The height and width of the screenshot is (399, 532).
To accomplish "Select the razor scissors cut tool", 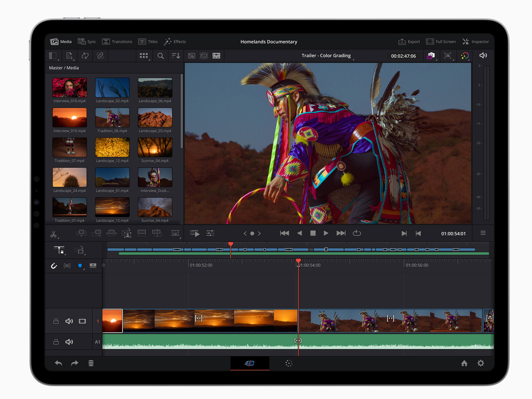I will [x=54, y=234].
